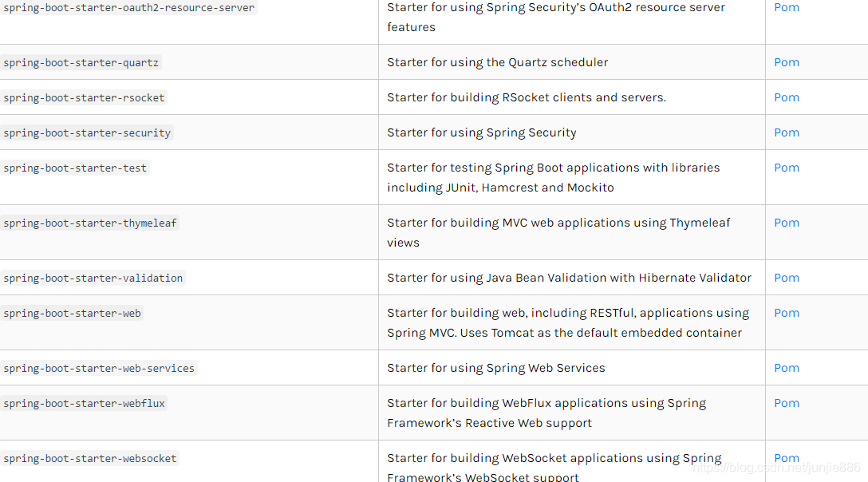Open the Pom link for spring-boot-starter-test
Viewport: 868px width, 482px height.
click(787, 168)
